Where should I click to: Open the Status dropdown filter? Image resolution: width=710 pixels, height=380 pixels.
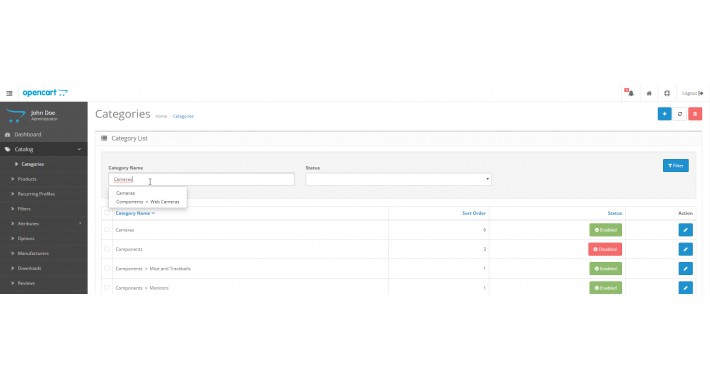(x=398, y=179)
